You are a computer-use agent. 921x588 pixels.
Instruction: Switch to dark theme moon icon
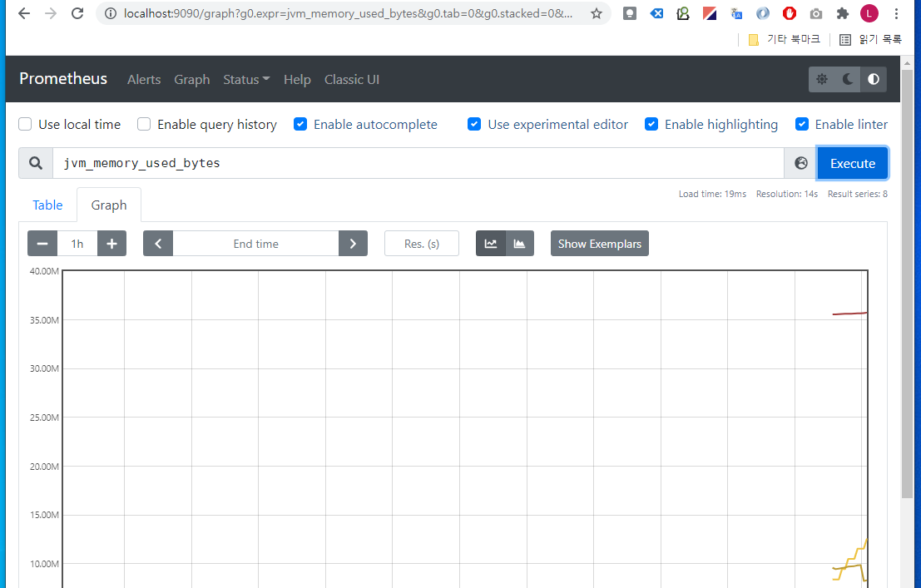[x=848, y=79]
